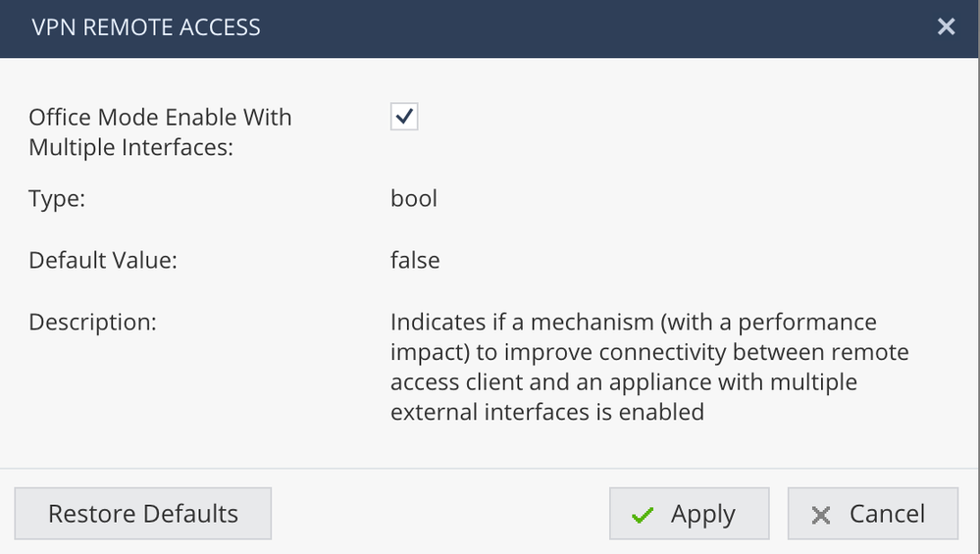980x554 pixels.
Task: Click the description starting with 'Indicates if a mechanism'
Action: point(633,323)
